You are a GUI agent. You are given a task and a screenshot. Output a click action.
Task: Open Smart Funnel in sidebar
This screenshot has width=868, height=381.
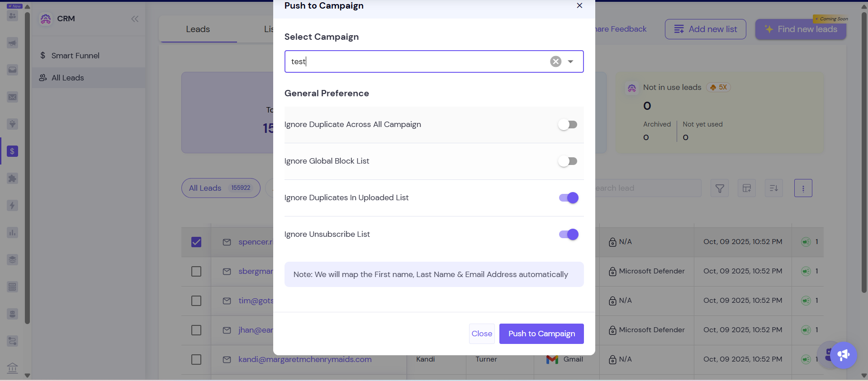coord(75,56)
